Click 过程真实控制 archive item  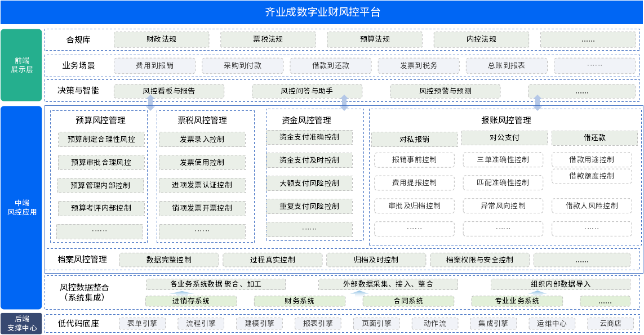tap(272, 260)
